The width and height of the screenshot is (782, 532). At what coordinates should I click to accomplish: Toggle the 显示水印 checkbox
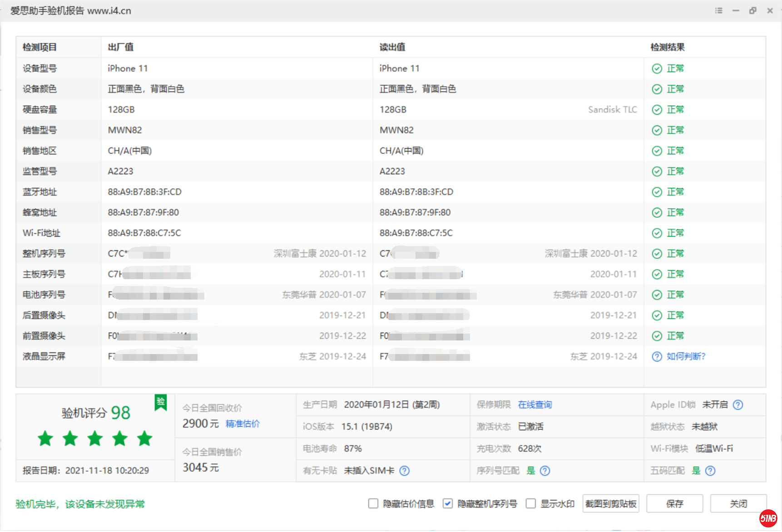click(x=530, y=504)
